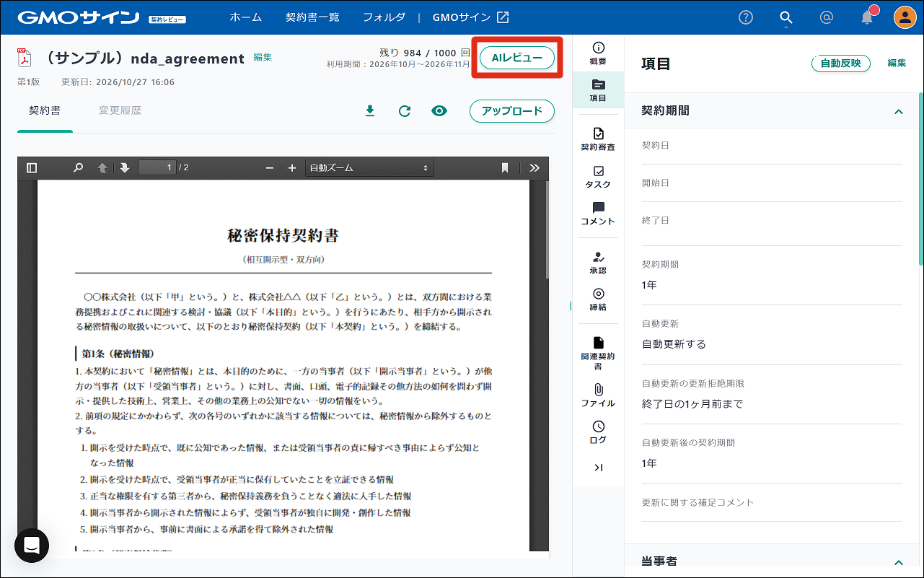The width and height of the screenshot is (924, 578).
Task: Click the AIレビュー button
Action: (516, 58)
